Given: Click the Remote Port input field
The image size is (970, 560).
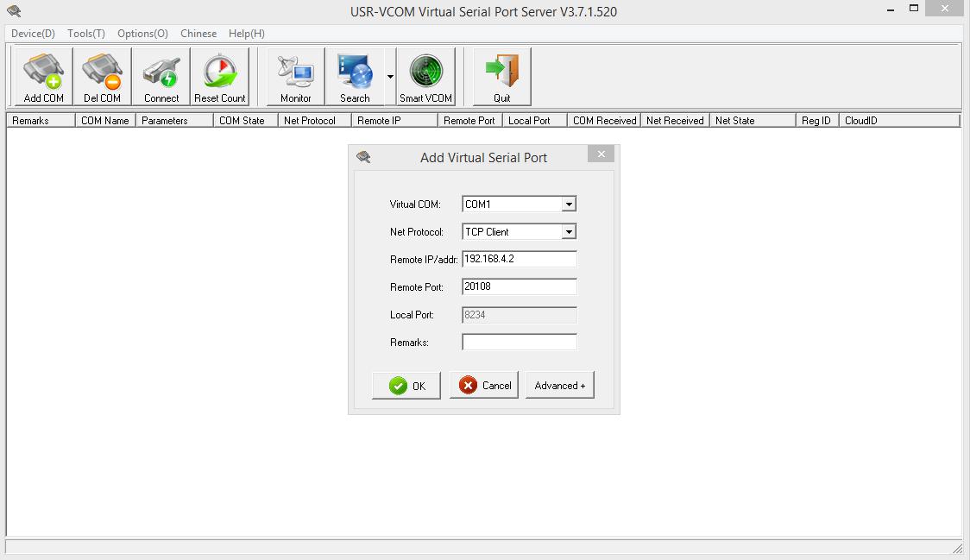Looking at the screenshot, I should coord(519,286).
